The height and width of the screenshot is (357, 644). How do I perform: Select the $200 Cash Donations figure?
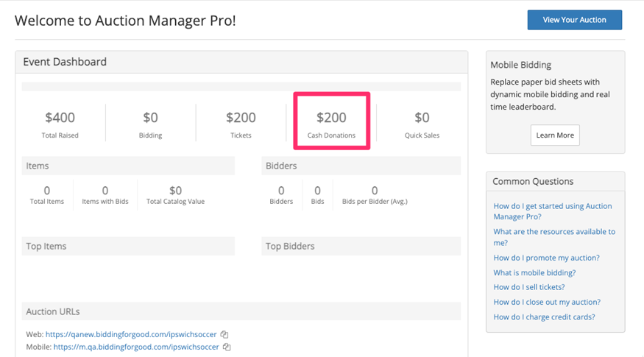pos(331,118)
